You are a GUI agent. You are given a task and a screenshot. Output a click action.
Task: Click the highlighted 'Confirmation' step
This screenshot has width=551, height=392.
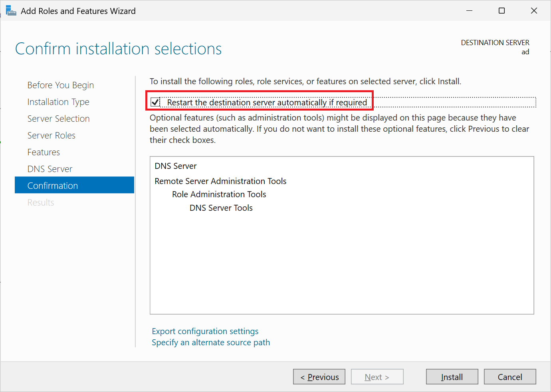(x=53, y=185)
